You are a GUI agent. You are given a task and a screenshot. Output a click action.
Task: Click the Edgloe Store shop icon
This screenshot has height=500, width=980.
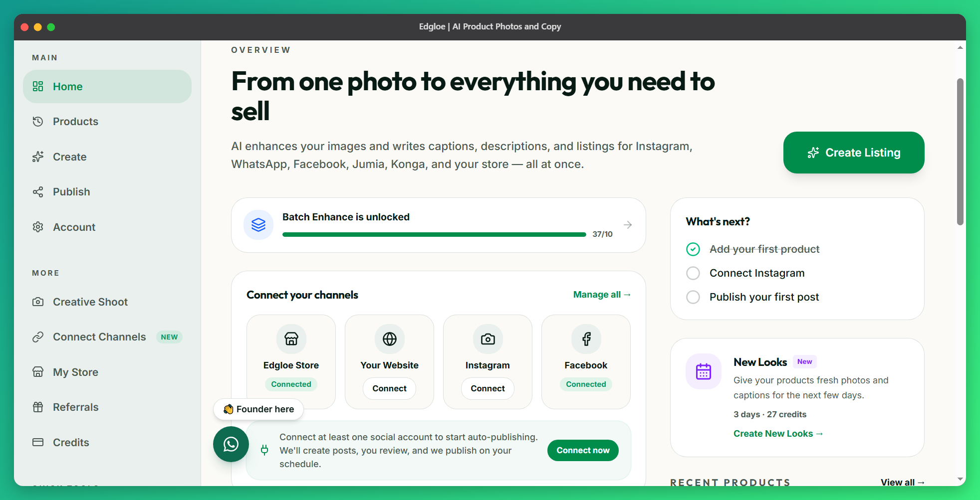(291, 339)
